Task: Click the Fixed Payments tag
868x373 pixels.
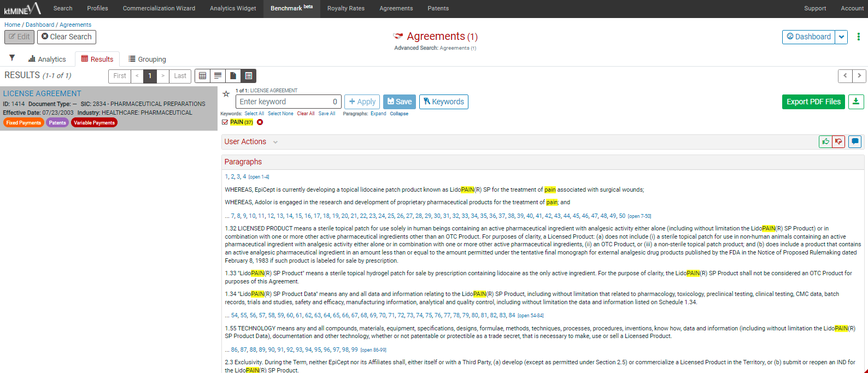Action: tap(24, 123)
